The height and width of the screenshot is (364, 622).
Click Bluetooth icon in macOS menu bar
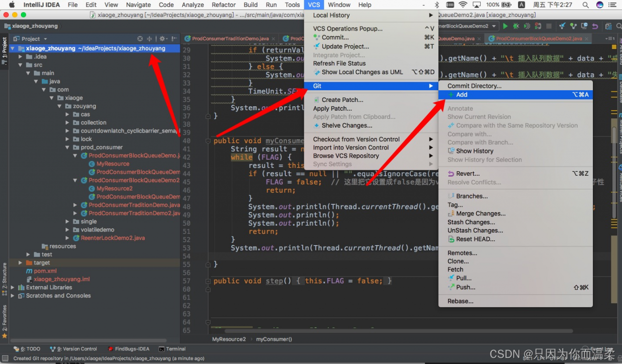[437, 5]
